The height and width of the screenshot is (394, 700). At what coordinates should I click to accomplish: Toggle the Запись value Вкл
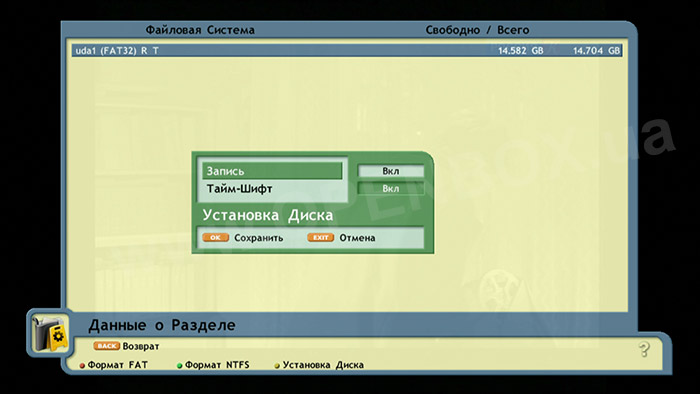tap(391, 171)
